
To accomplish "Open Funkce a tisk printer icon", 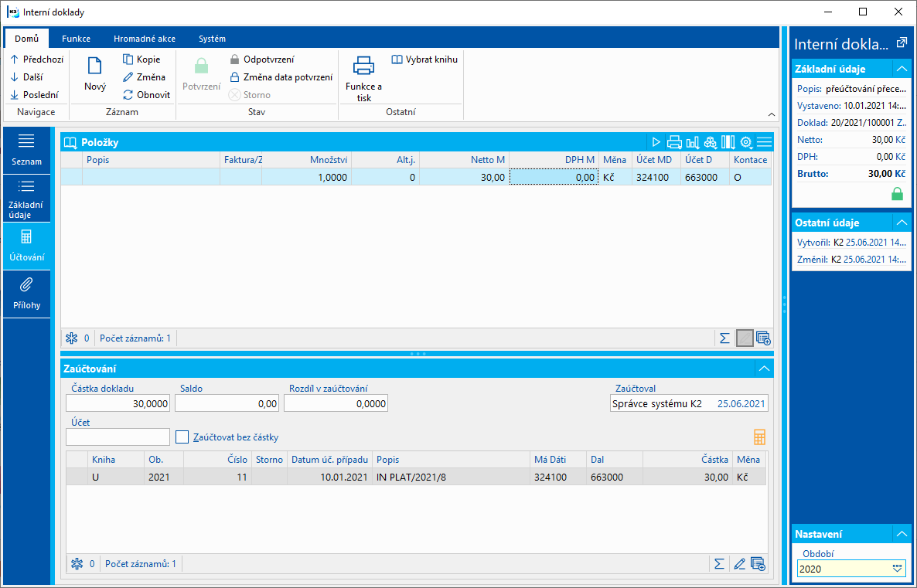I will (363, 66).
